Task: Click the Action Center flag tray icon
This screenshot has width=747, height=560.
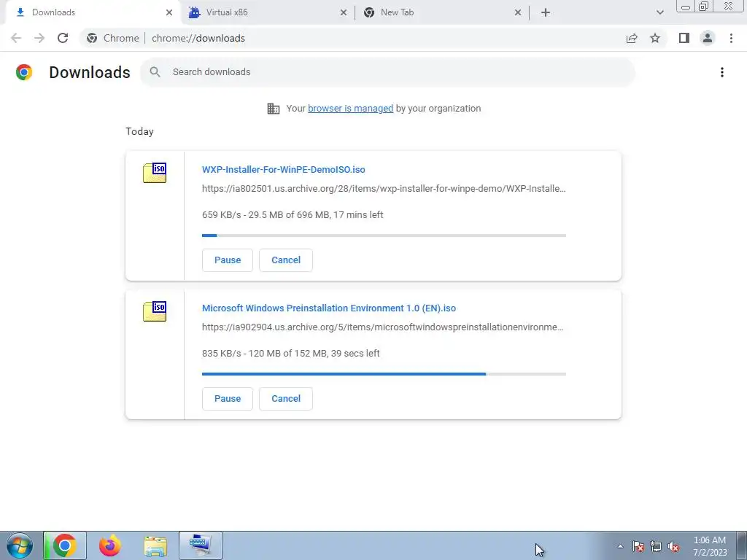Action: pyautogui.click(x=638, y=546)
